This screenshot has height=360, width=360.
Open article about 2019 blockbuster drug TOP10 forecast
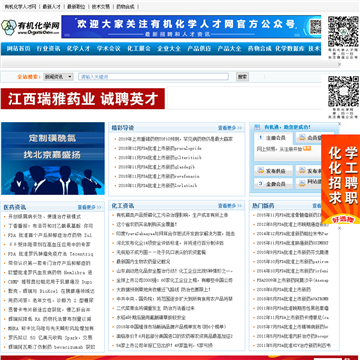pyautogui.click(x=176, y=139)
